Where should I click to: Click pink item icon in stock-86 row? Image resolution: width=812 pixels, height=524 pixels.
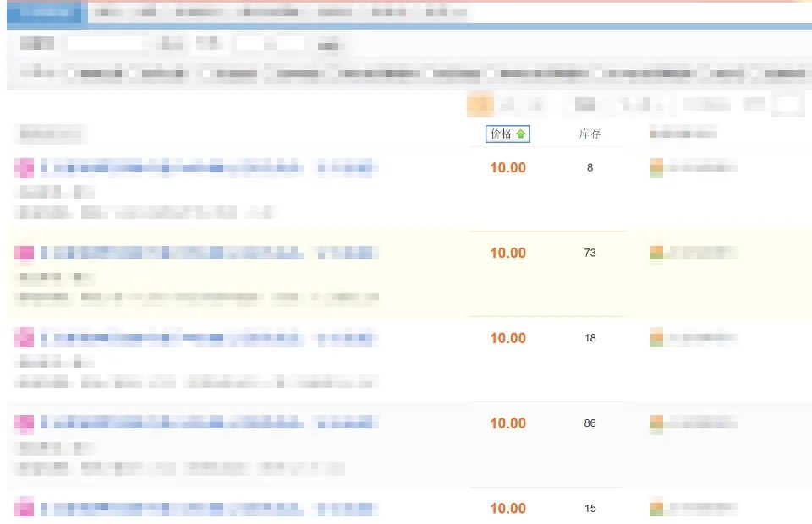tap(24, 423)
